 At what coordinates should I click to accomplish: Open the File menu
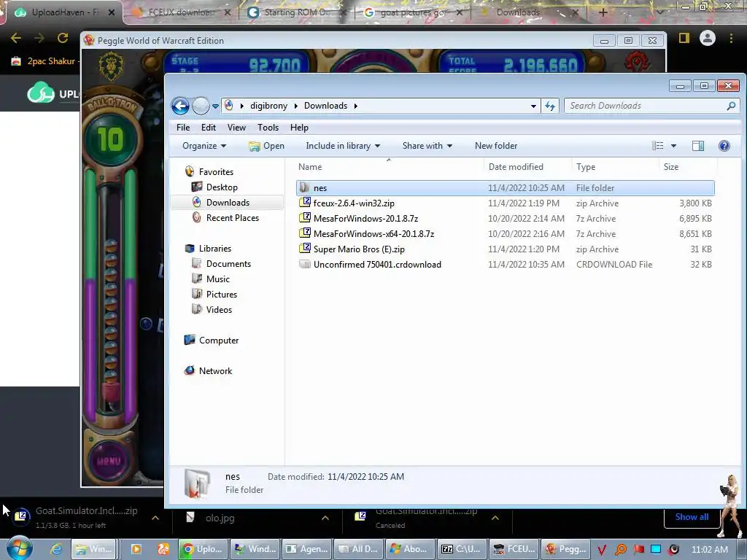[183, 128]
